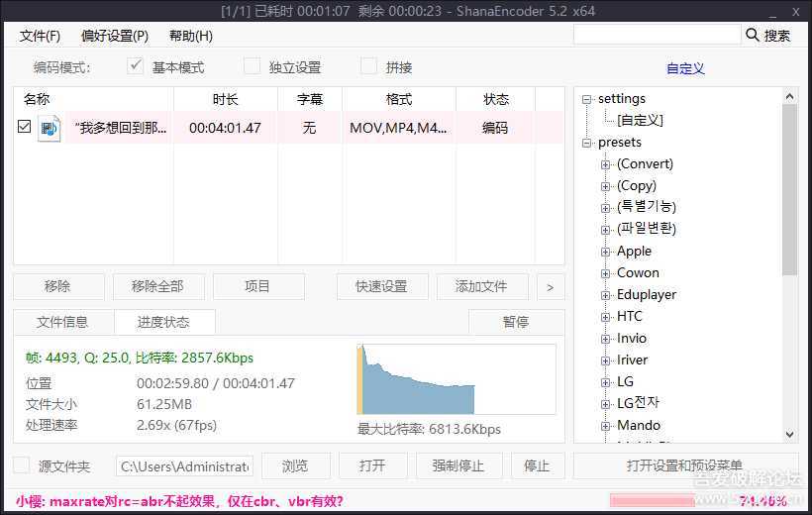Enable the 拼接 checkbox
The image size is (812, 515).
(x=369, y=67)
